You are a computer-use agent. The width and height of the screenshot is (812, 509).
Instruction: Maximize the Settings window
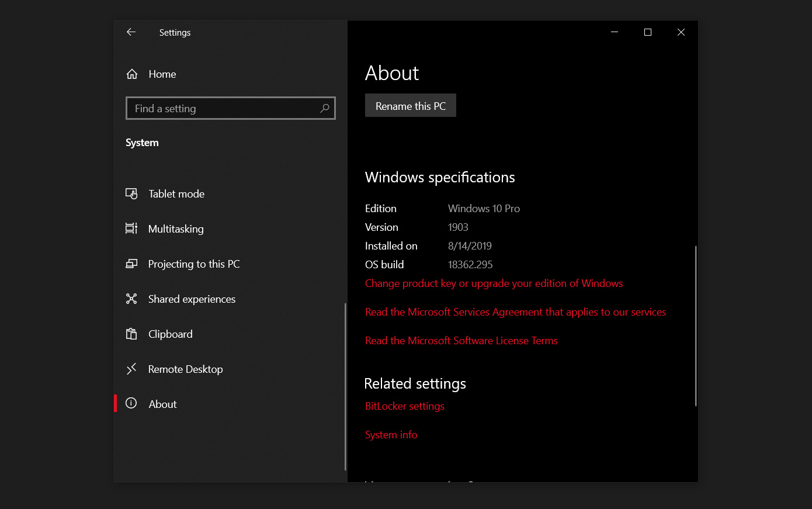pyautogui.click(x=648, y=32)
